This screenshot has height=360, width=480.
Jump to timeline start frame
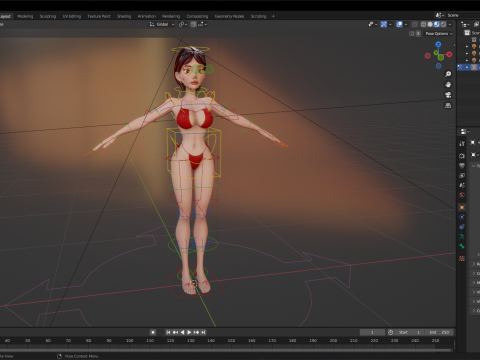[x=168, y=332]
